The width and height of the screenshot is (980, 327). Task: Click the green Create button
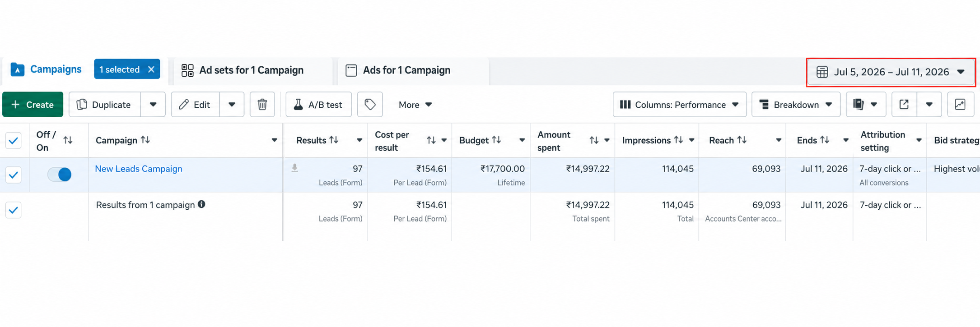33,105
